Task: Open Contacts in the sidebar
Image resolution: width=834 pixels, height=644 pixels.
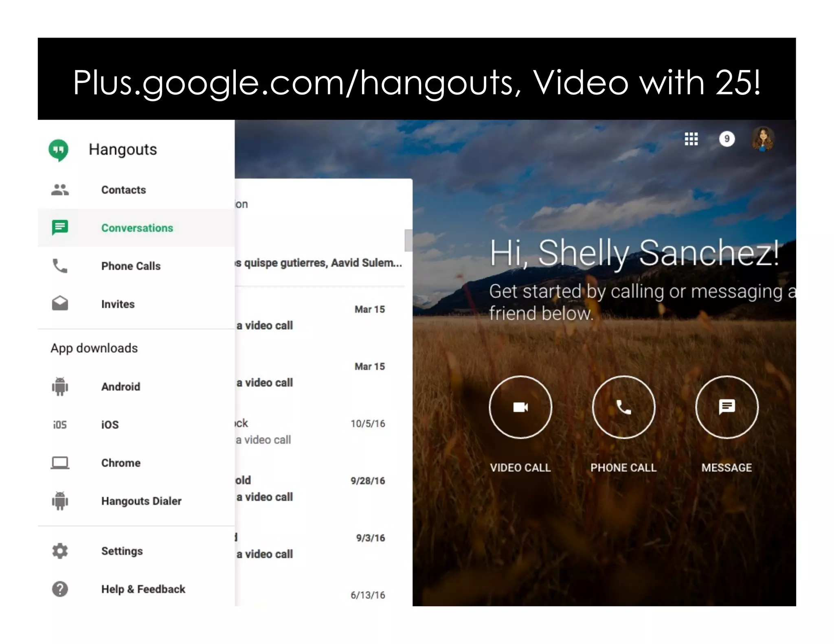Action: click(136, 190)
